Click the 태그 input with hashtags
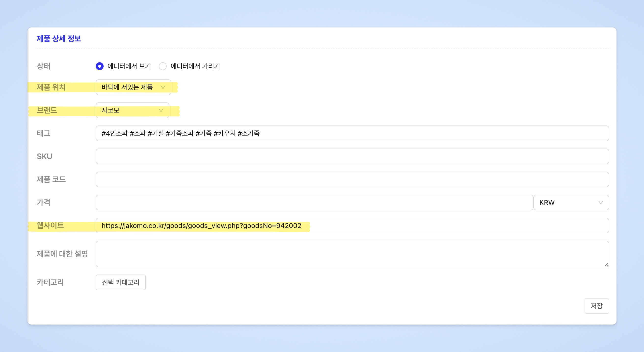 pos(352,133)
